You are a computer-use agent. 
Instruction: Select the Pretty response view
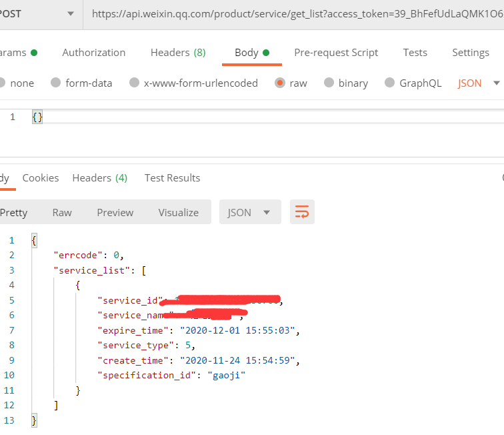tap(14, 212)
